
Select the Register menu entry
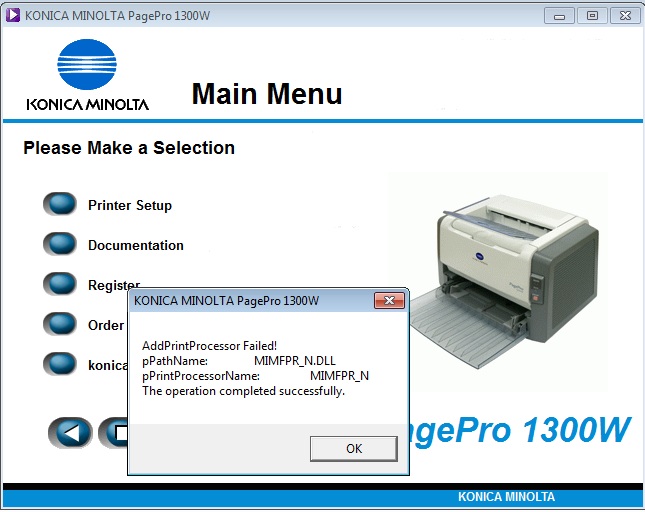pyautogui.click(x=114, y=285)
